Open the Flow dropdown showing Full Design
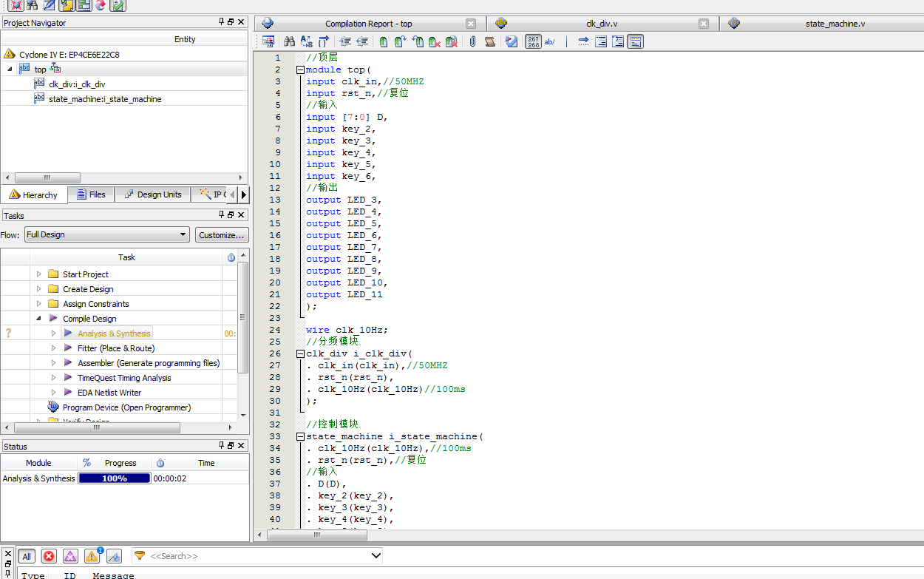The height and width of the screenshot is (579, 924). click(x=107, y=234)
